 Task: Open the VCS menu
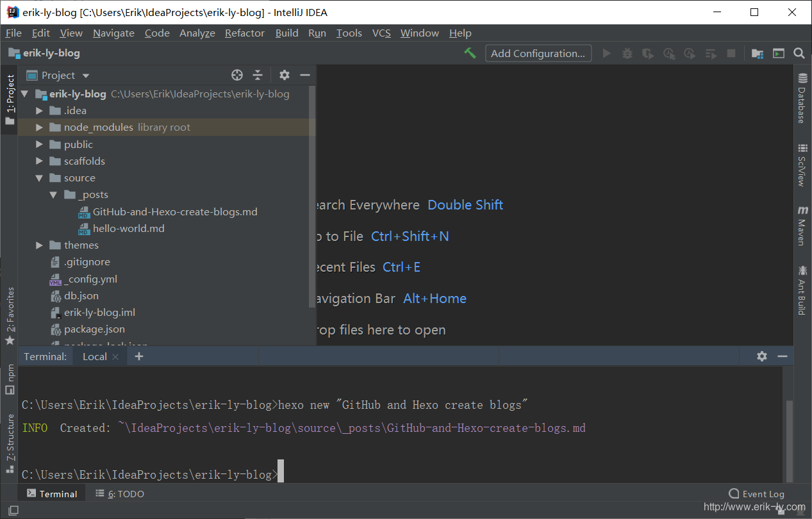click(381, 33)
